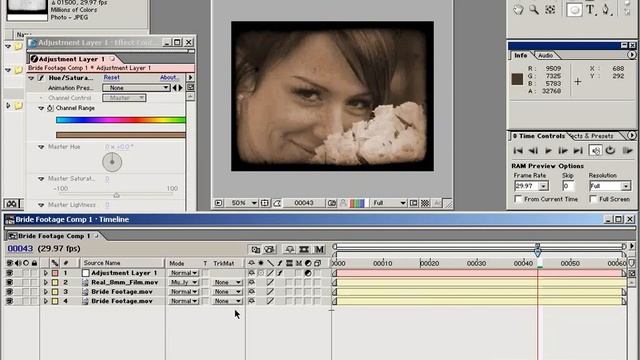The height and width of the screenshot is (360, 640).
Task: Click the binoculars find icon in Project panel
Action: coord(11,203)
